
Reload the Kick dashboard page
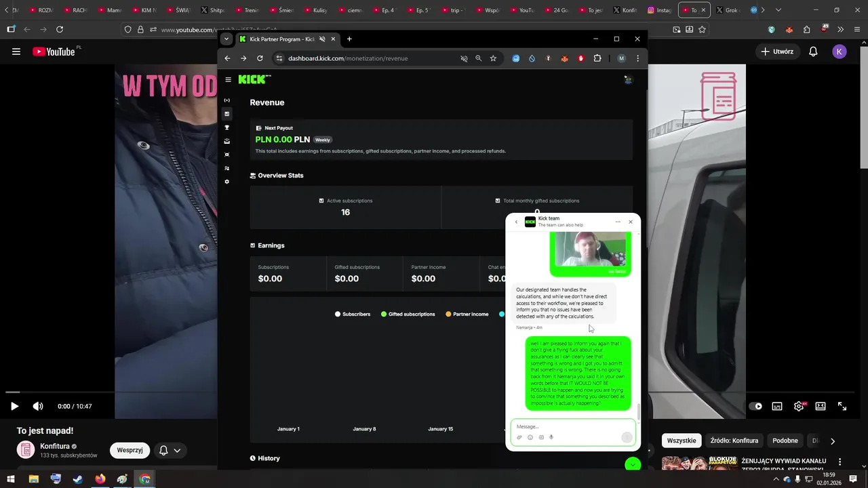coord(260,58)
